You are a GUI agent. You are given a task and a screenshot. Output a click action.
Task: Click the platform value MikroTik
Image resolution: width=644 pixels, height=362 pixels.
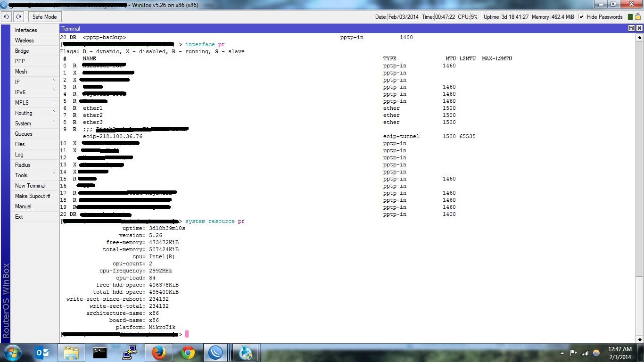coord(162,327)
